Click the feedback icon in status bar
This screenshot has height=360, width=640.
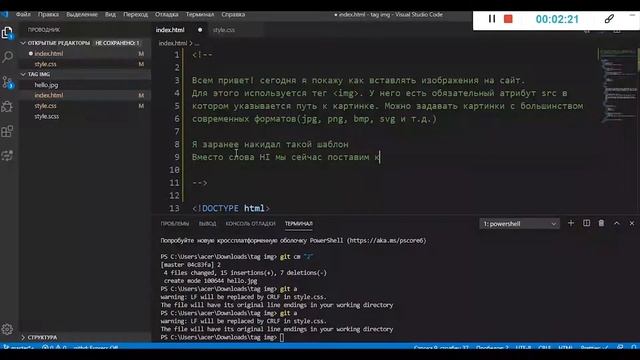620,348
